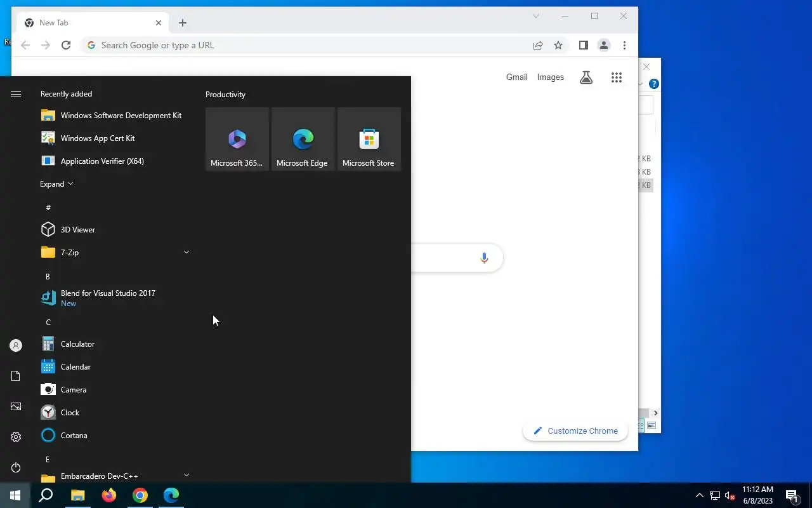Switch to the New Tab tab
Screen dimensions: 812x508
93,23
